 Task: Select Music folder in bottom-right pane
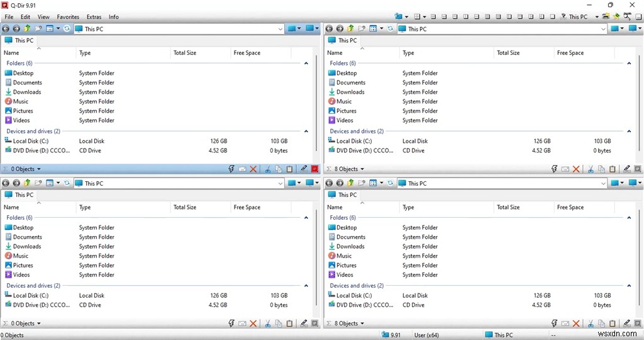pyautogui.click(x=340, y=256)
